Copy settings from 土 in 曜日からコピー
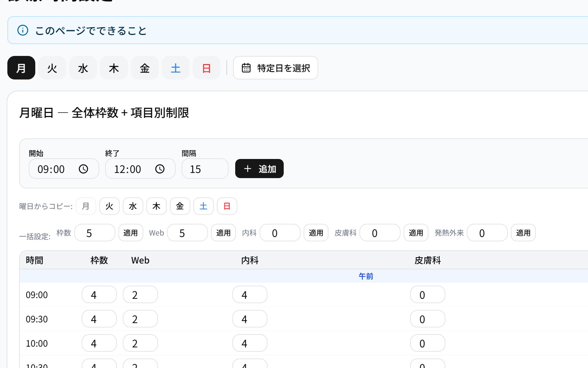 pyautogui.click(x=204, y=206)
